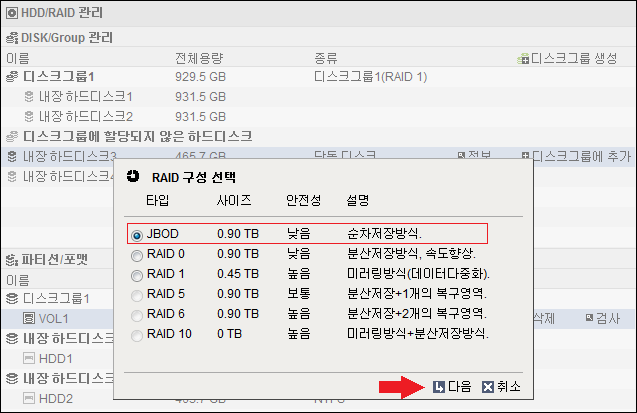Click the 안전성 column header in dialog
Image resolution: width=637 pixels, height=413 pixels.
tap(303, 200)
